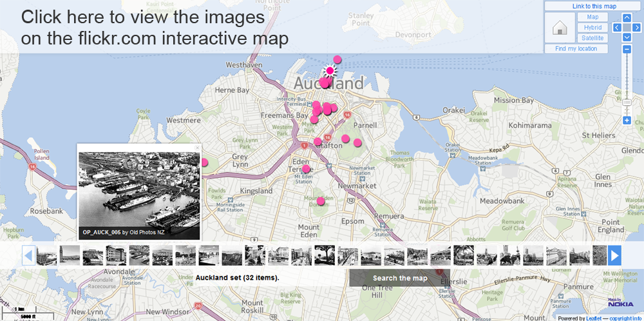This screenshot has width=644, height=321.
Task: Click the Link to this map button
Action: (594, 6)
